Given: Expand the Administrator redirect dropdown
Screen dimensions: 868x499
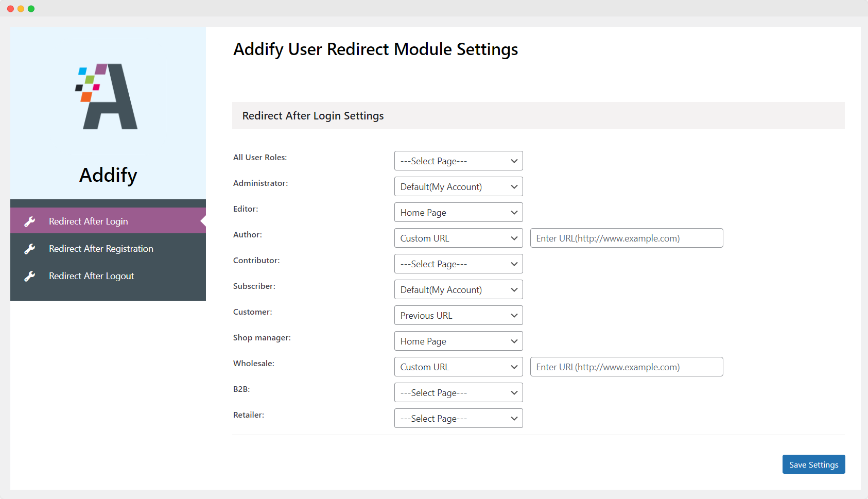Looking at the screenshot, I should 458,187.
